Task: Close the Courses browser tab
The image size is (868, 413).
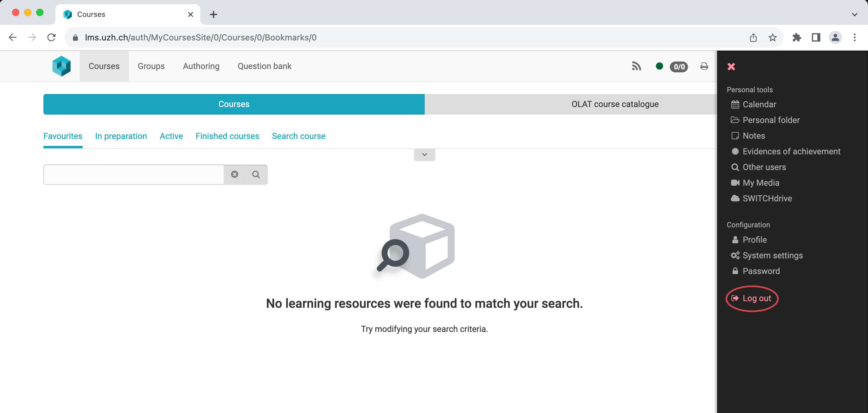Action: 190,14
